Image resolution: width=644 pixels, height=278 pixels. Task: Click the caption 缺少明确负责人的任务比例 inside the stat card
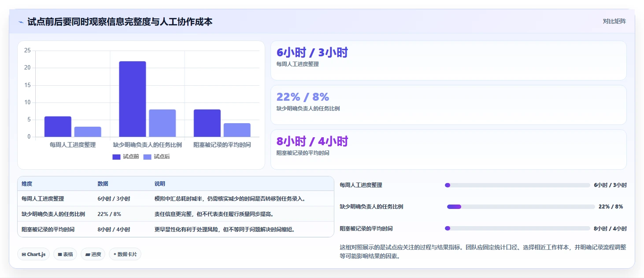308,109
